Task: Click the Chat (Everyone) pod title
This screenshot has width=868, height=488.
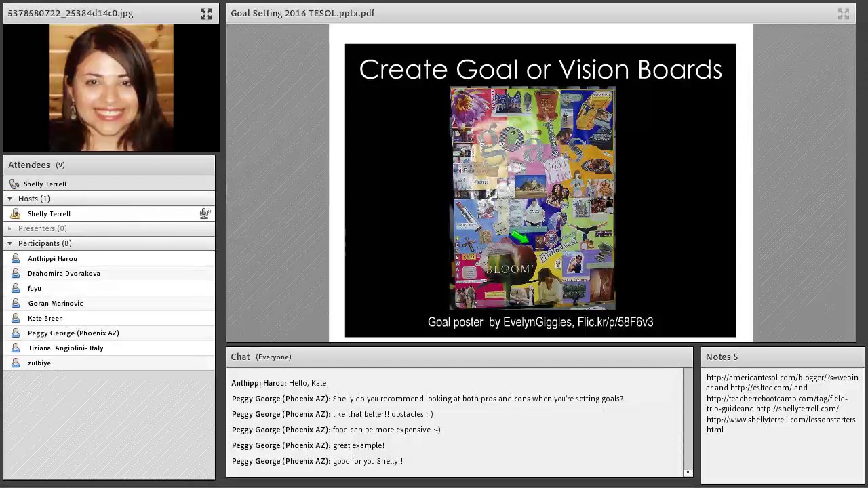Action: click(x=261, y=357)
